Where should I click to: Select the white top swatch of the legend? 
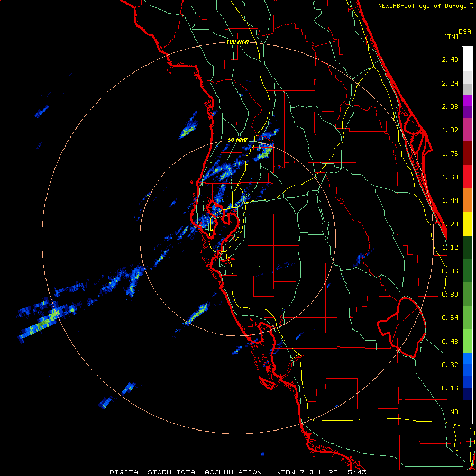click(467, 59)
